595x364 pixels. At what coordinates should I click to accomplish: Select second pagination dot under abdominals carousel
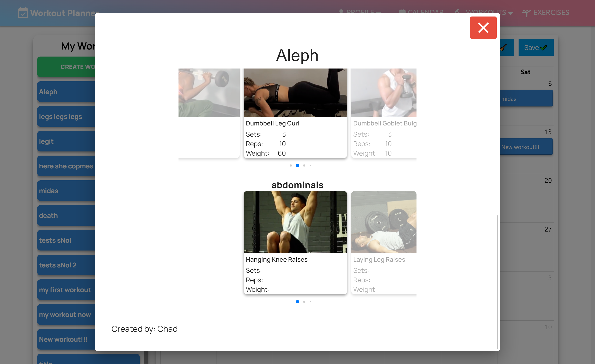coord(304,301)
